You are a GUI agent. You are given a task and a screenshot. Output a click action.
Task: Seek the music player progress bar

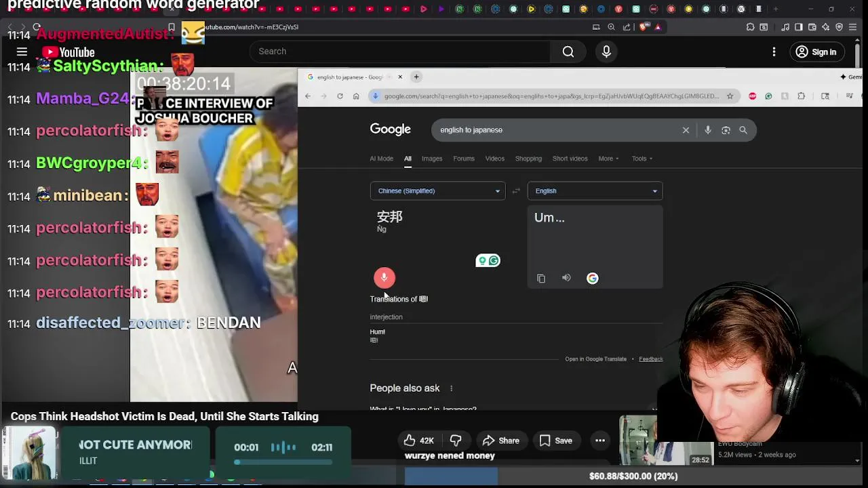(x=283, y=462)
